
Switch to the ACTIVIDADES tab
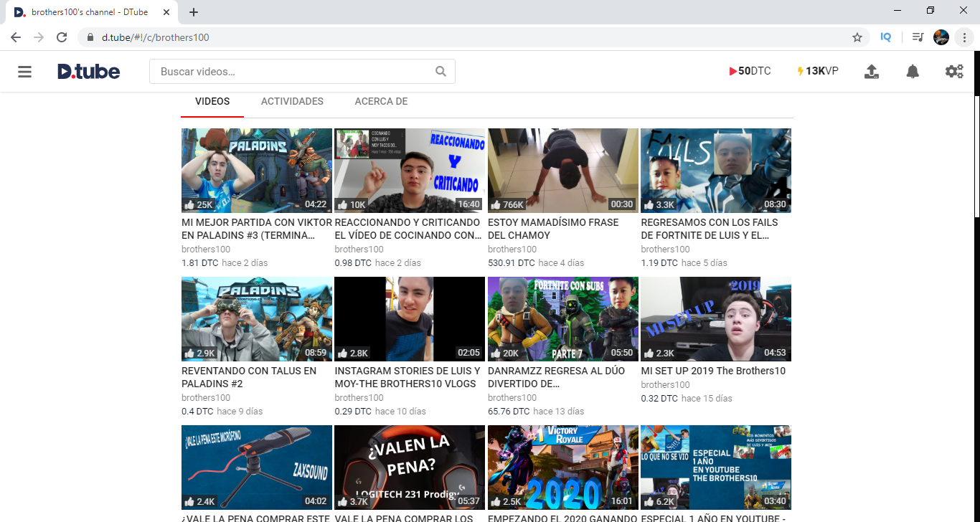tap(292, 101)
